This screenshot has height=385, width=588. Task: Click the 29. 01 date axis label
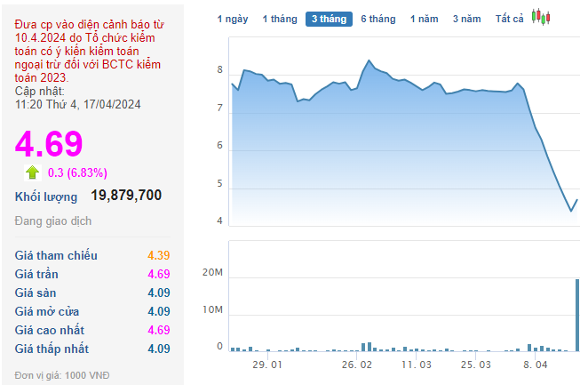point(267,365)
